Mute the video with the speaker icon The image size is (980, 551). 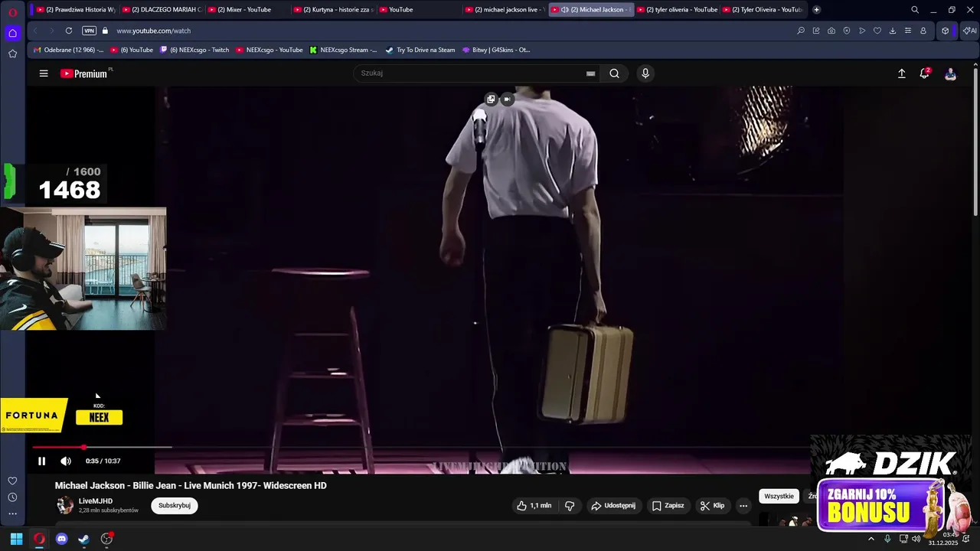(x=66, y=461)
